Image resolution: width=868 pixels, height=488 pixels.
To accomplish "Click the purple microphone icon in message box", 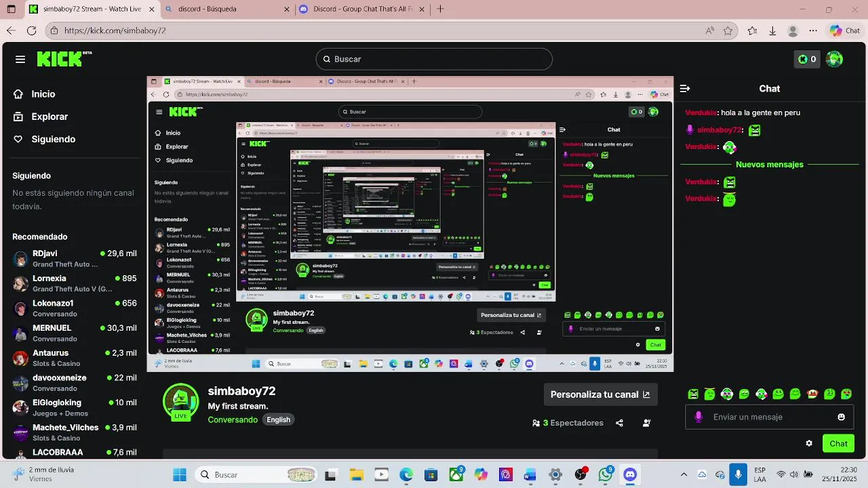I will (699, 417).
